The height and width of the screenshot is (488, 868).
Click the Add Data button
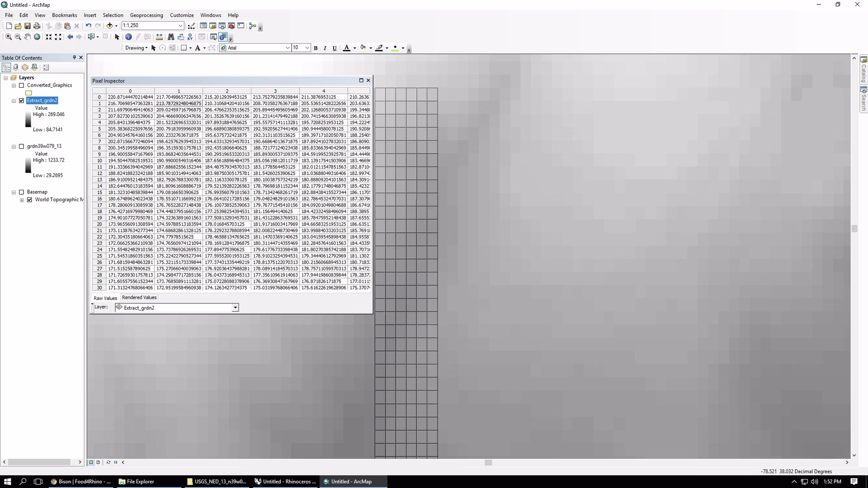109,26
